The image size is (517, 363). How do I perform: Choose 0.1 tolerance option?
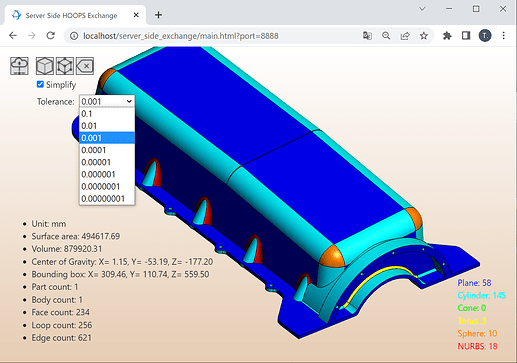(x=107, y=114)
